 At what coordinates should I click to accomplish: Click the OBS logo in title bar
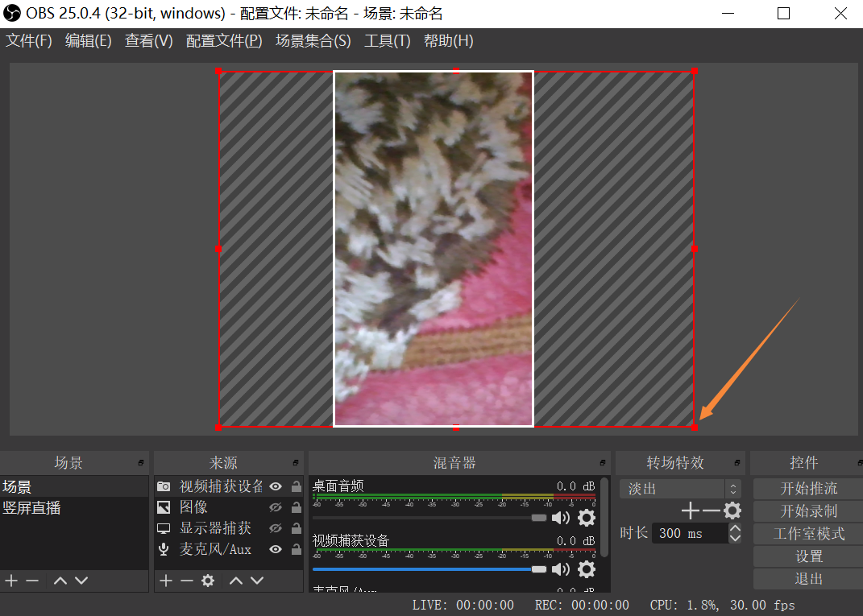pyautogui.click(x=11, y=13)
